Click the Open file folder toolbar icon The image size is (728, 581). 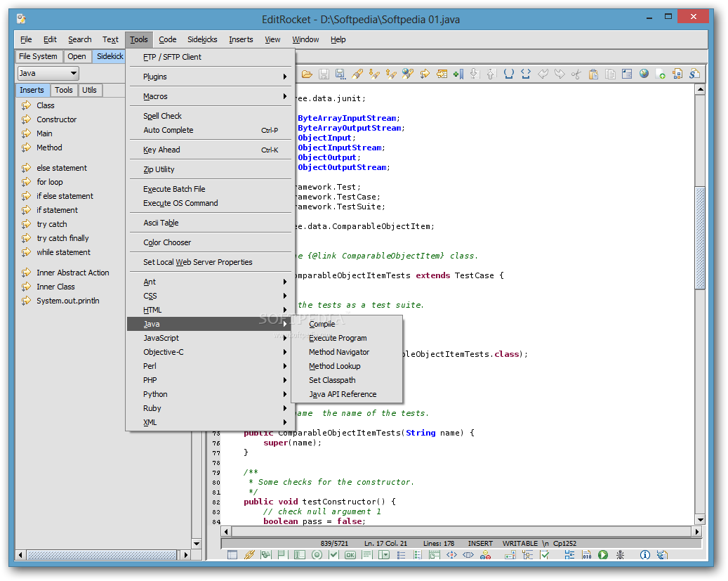tap(306, 74)
